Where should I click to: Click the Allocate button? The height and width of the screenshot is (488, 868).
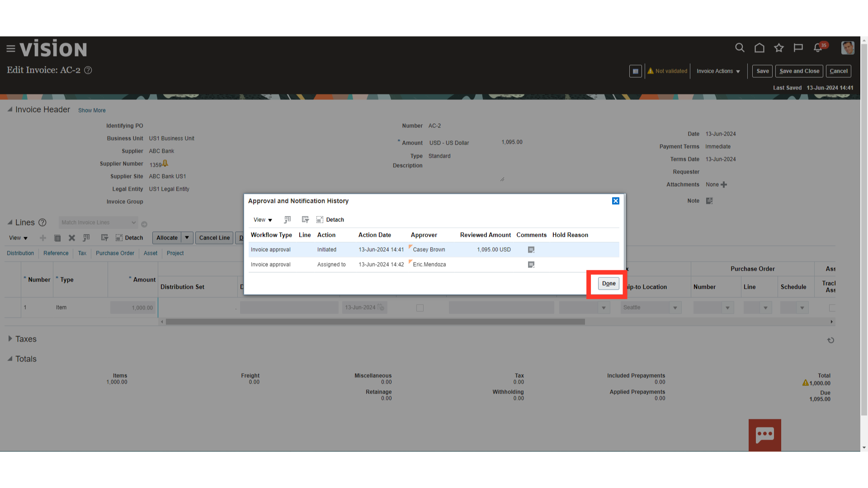point(167,238)
